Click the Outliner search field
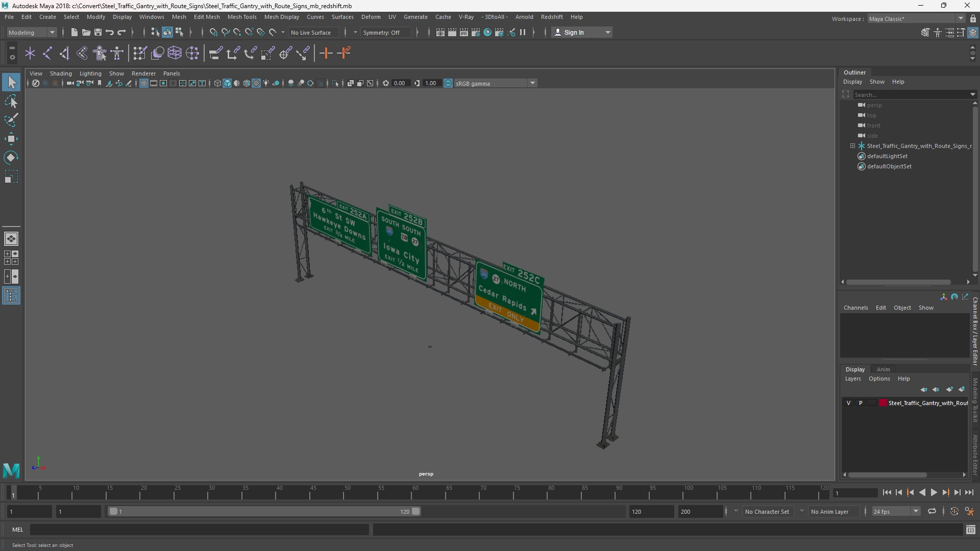 tap(913, 94)
